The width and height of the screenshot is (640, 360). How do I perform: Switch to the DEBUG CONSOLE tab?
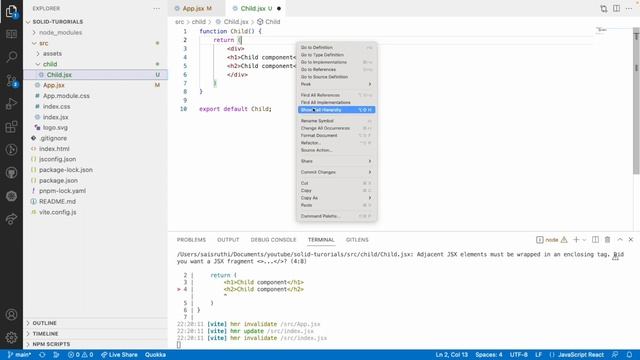273,240
